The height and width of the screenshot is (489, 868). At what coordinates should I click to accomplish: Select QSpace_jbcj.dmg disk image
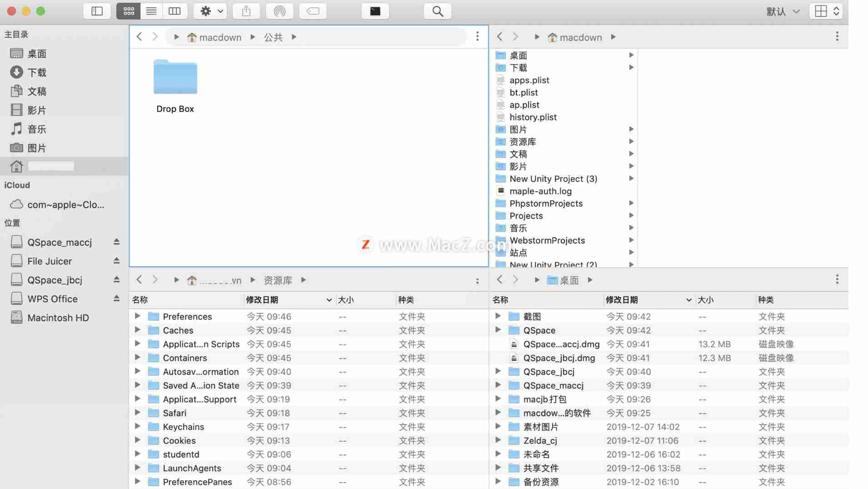point(669,358)
